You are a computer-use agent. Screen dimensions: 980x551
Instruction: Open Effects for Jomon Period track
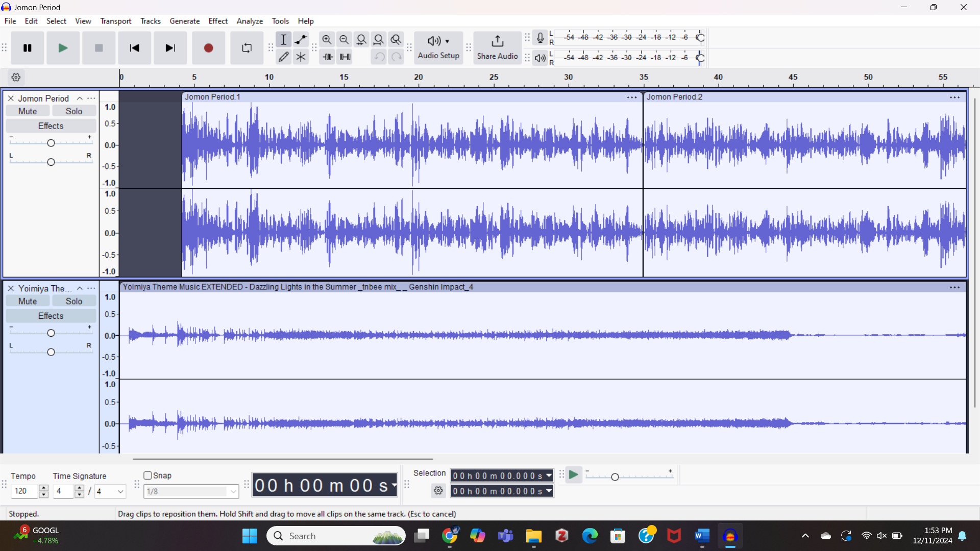click(51, 126)
